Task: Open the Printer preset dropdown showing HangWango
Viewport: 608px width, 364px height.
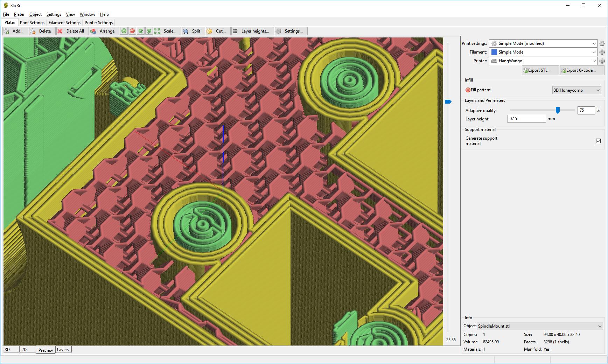Action: pyautogui.click(x=543, y=61)
